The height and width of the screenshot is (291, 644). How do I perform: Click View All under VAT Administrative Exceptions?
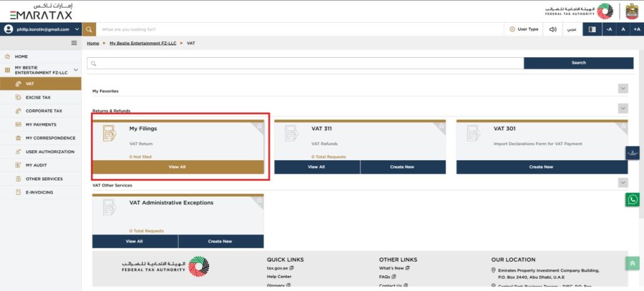pos(135,241)
